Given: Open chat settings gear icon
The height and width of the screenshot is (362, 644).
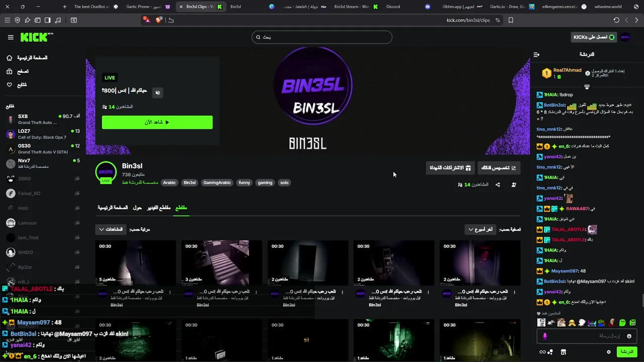Looking at the screenshot, I should [x=608, y=352].
